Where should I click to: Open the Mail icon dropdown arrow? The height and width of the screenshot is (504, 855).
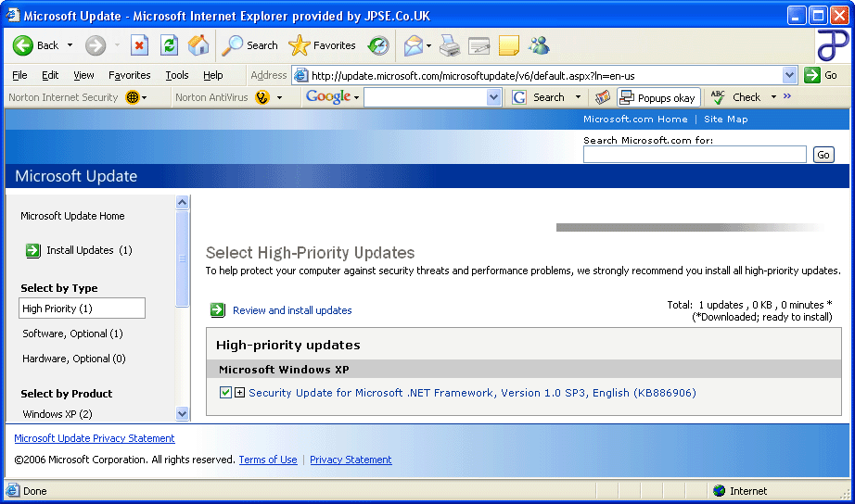coord(428,45)
